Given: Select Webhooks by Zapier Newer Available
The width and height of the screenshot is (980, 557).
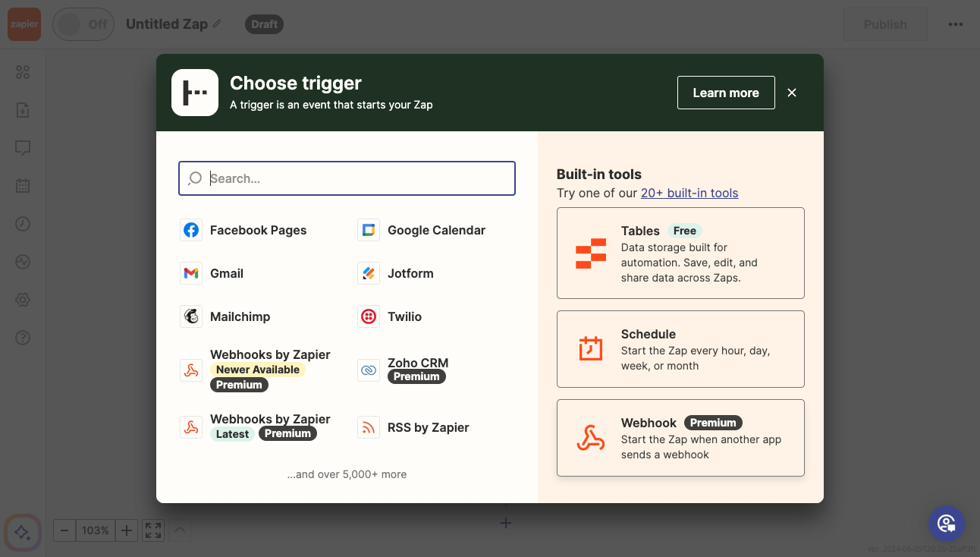Looking at the screenshot, I should tap(256, 370).
